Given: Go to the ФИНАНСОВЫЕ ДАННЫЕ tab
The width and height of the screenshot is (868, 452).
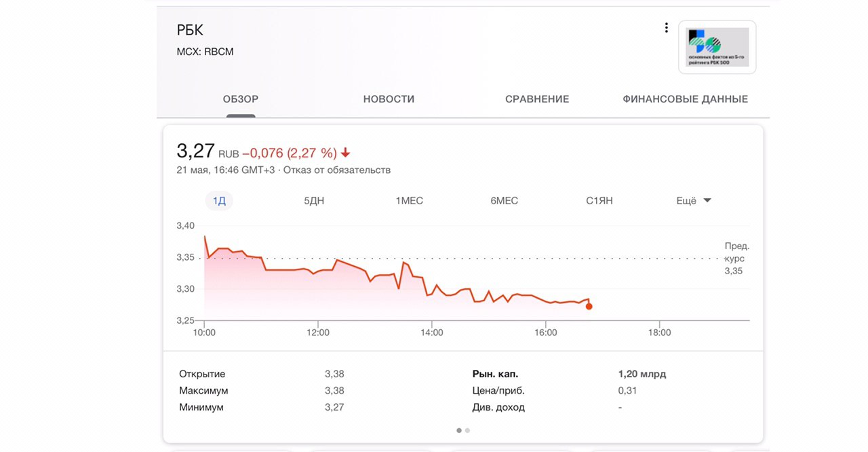Looking at the screenshot, I should 685,99.
